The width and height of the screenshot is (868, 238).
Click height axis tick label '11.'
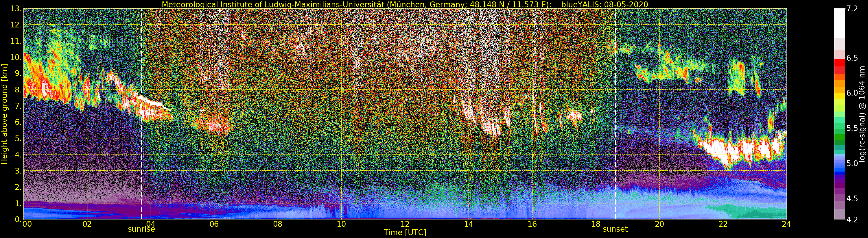(16, 41)
